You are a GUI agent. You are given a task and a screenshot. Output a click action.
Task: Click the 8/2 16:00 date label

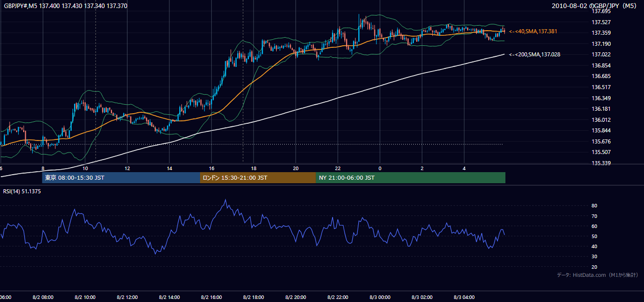[x=212, y=297]
